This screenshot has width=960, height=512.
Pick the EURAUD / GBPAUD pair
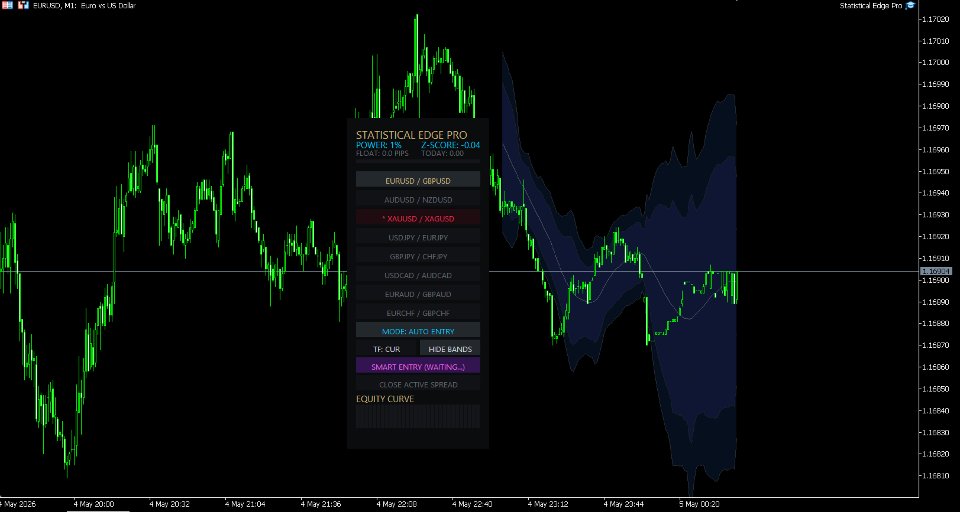coord(418,294)
